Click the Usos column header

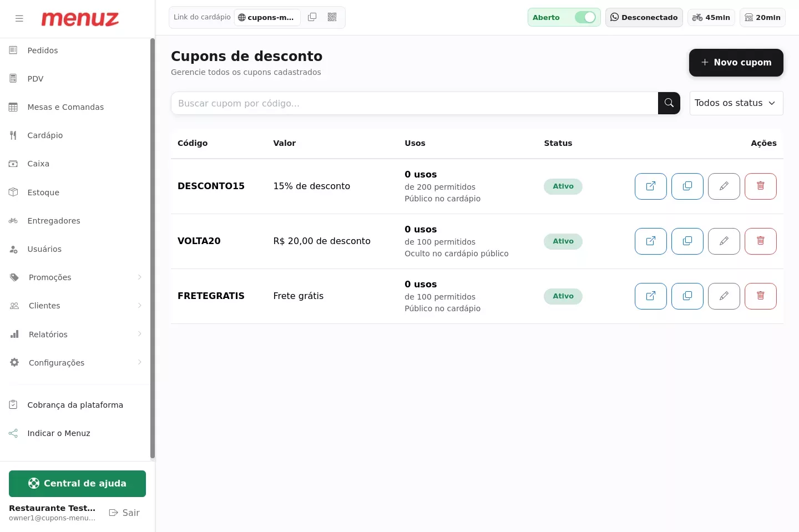(x=415, y=143)
